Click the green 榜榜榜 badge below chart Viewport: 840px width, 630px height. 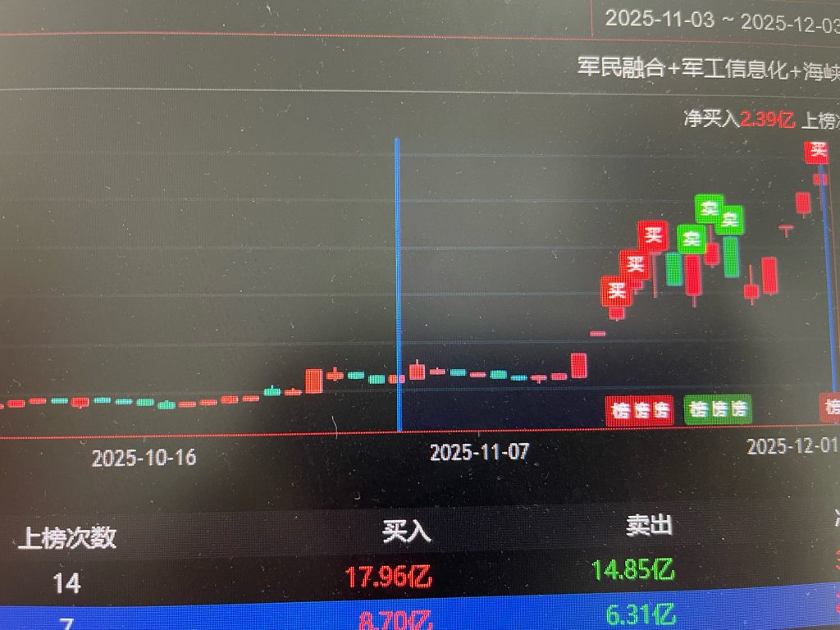[718, 409]
